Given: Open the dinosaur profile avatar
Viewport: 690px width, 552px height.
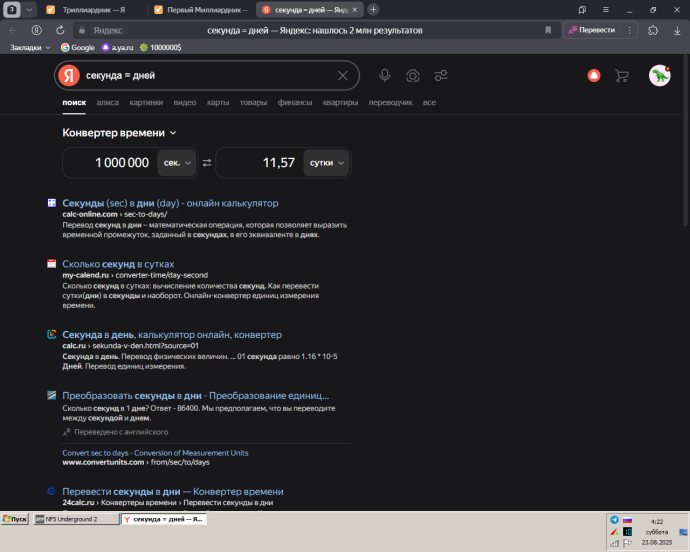Looking at the screenshot, I should tap(660, 76).
